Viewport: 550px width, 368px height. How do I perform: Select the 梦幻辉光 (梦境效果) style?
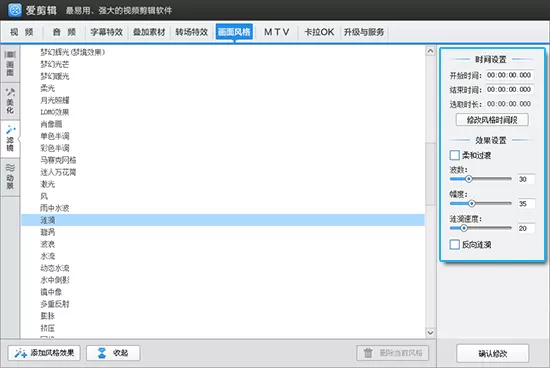pyautogui.click(x=73, y=52)
